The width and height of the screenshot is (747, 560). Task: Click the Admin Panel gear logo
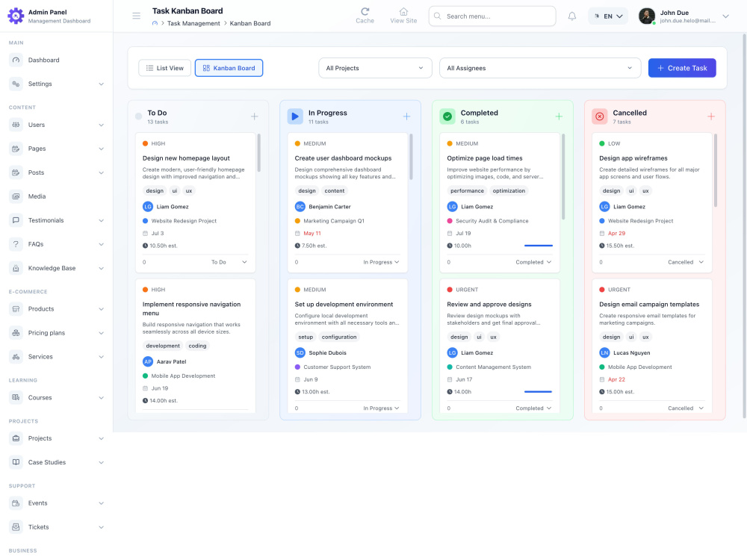click(x=16, y=16)
